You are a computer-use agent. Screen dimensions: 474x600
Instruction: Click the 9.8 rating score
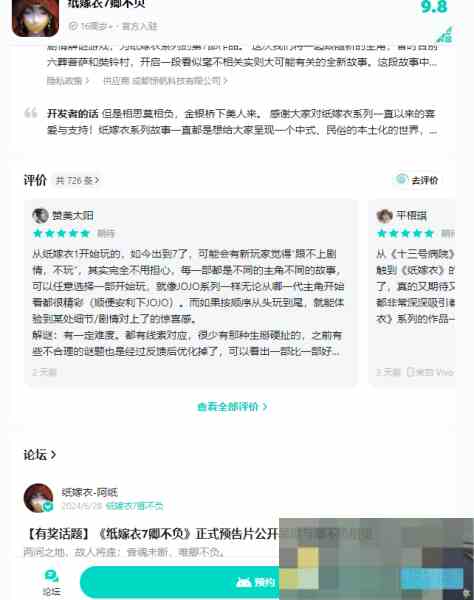click(434, 7)
